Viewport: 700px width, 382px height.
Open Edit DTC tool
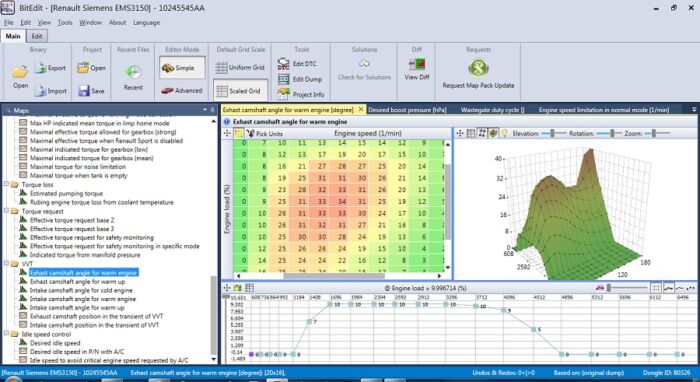(x=283, y=64)
